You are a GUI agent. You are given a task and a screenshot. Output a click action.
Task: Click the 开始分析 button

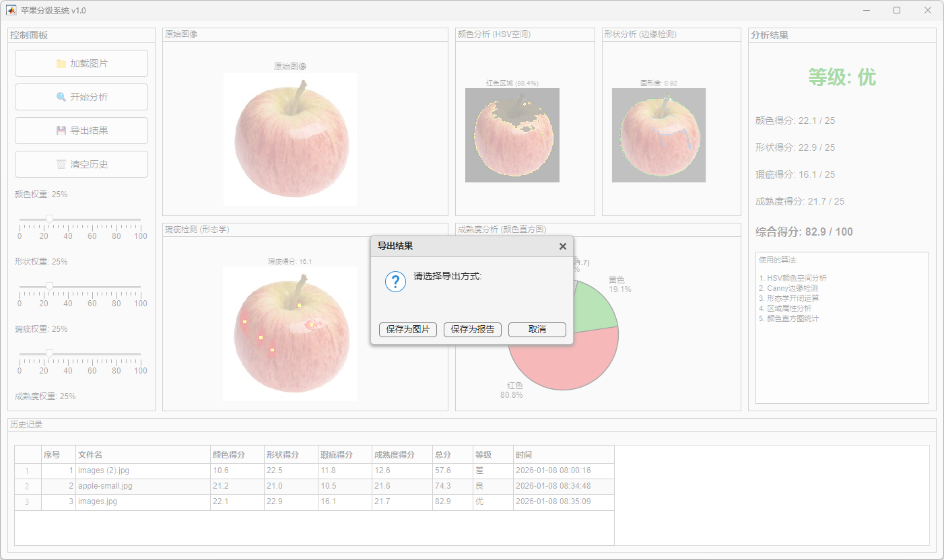point(81,97)
